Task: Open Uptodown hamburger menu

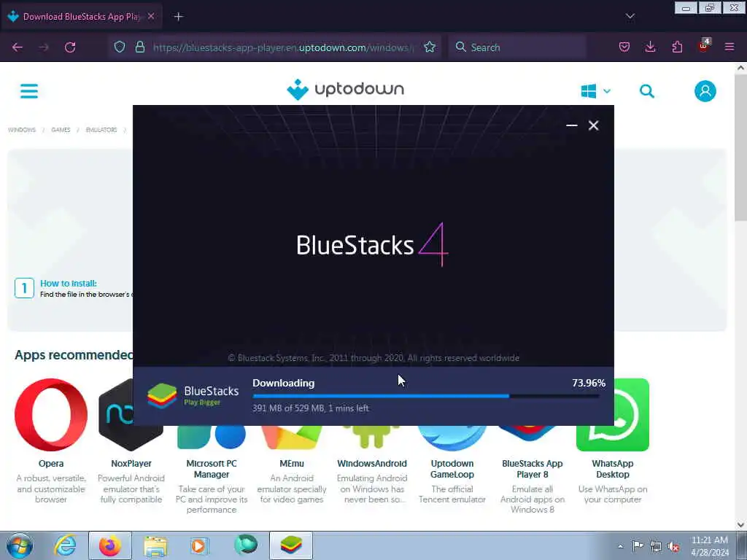Action: (x=29, y=91)
